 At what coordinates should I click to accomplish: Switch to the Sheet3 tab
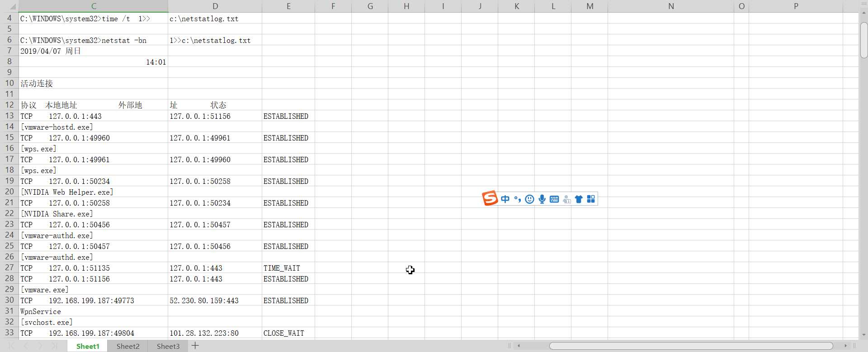click(168, 346)
